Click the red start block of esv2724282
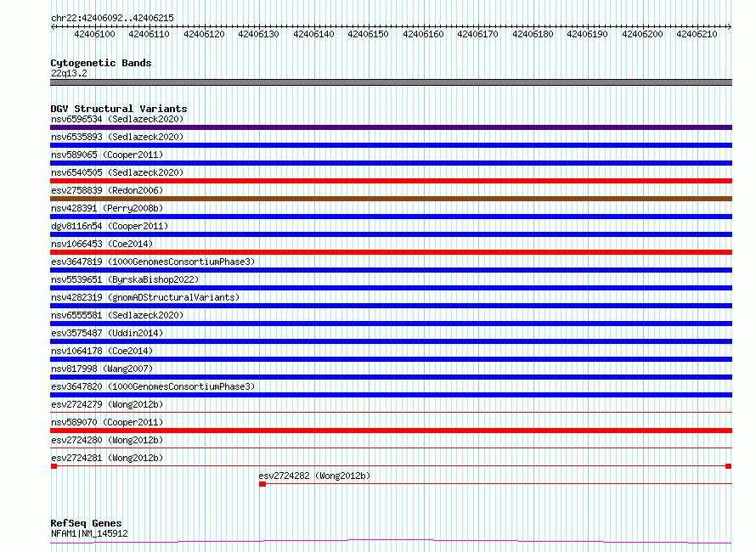Viewport: 756px width, 552px height. 262,484
